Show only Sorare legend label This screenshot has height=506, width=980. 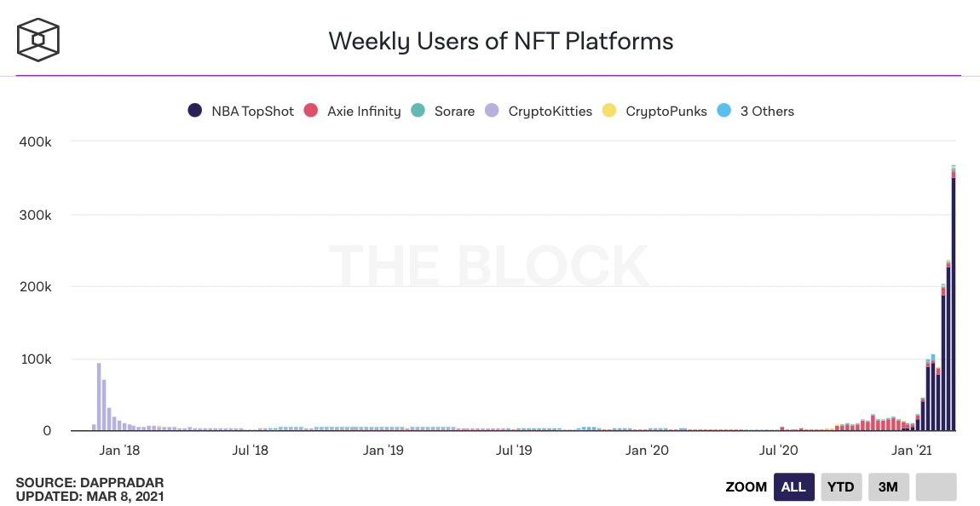[x=454, y=111]
